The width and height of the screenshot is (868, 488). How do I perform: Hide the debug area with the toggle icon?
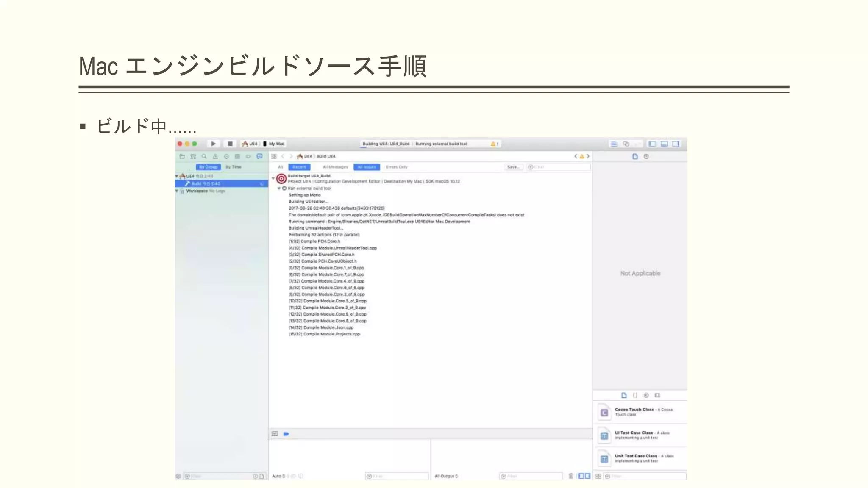pyautogui.click(x=275, y=434)
